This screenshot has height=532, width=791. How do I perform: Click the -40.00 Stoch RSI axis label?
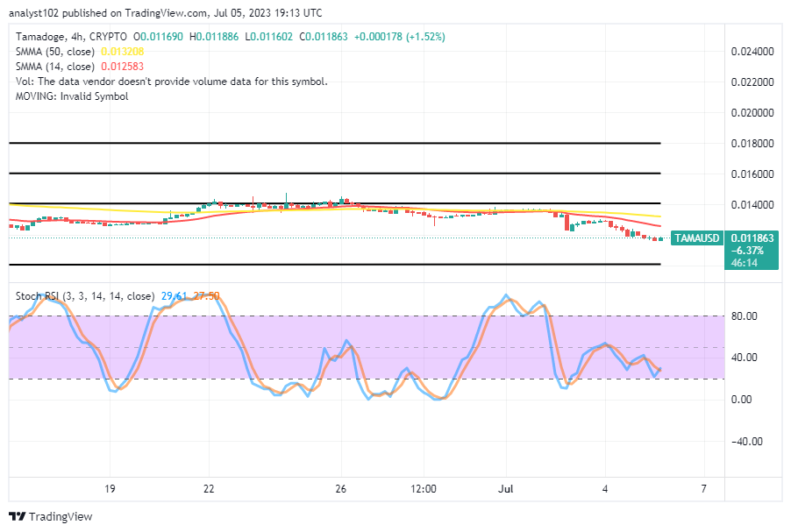tap(746, 441)
